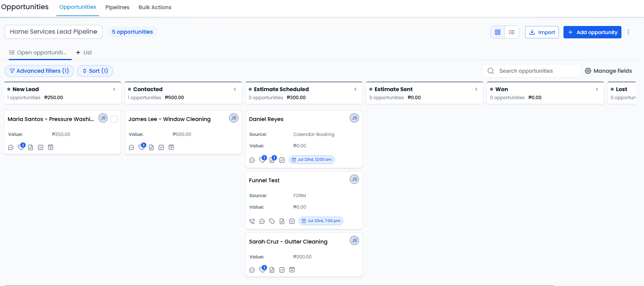Switch to list view icon
The width and height of the screenshot is (644, 286).
pos(512,32)
